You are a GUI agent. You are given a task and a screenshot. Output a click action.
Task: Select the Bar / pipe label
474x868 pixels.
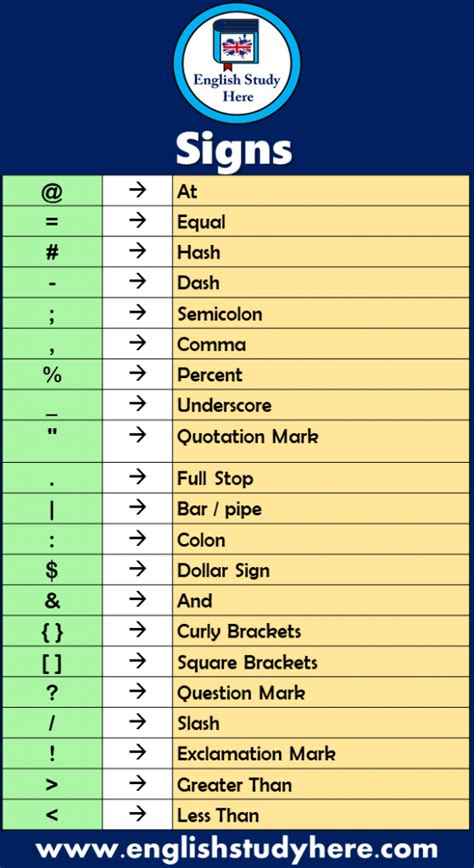point(219,509)
